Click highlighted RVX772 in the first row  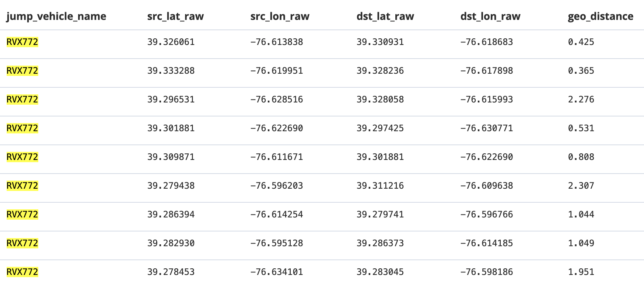(x=22, y=42)
